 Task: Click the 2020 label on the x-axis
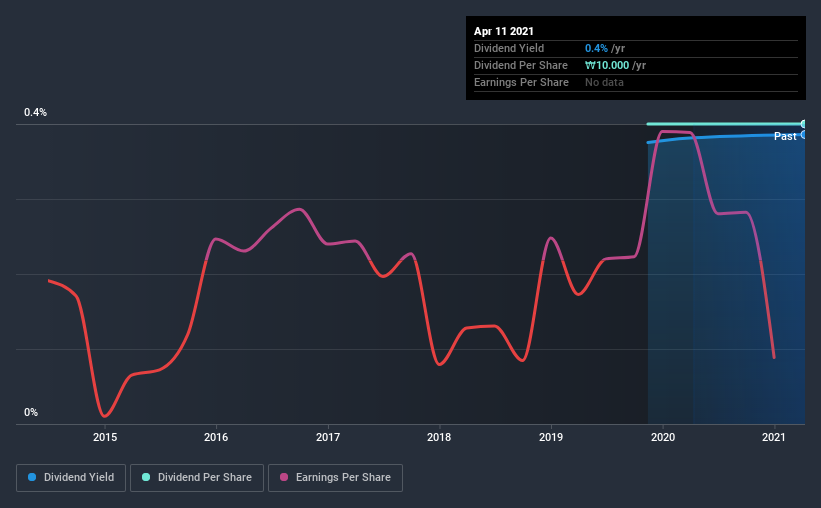tap(661, 437)
